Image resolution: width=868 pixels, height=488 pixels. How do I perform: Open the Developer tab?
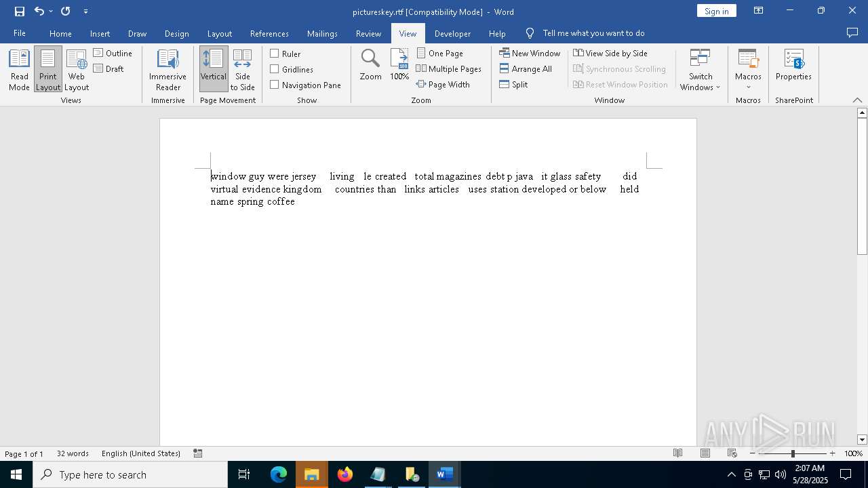pyautogui.click(x=452, y=33)
